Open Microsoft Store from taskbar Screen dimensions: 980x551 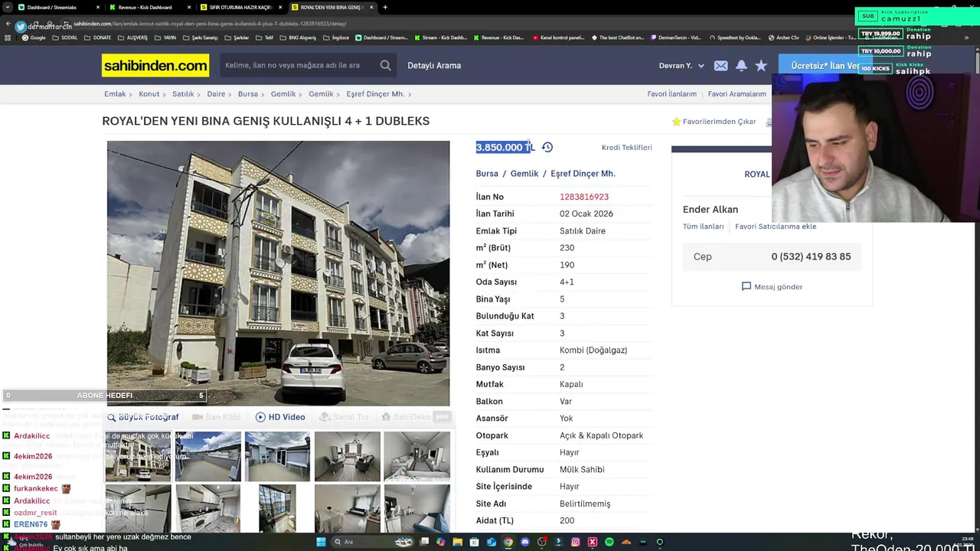474,542
